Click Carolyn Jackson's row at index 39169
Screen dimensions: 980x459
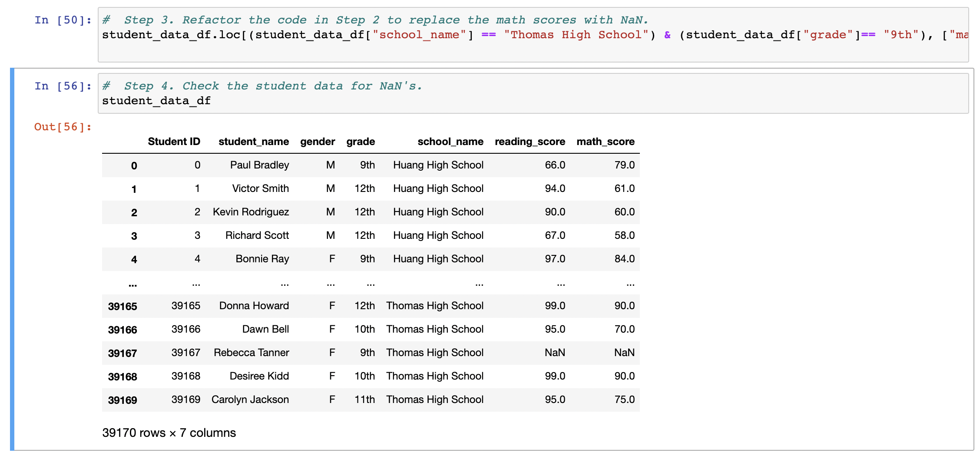250,399
